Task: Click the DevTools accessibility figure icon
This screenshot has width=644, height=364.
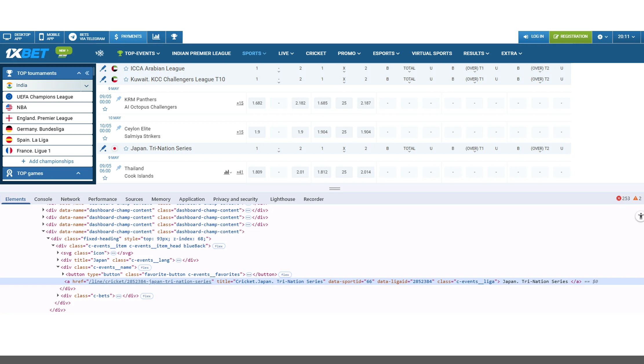Action: point(640,216)
